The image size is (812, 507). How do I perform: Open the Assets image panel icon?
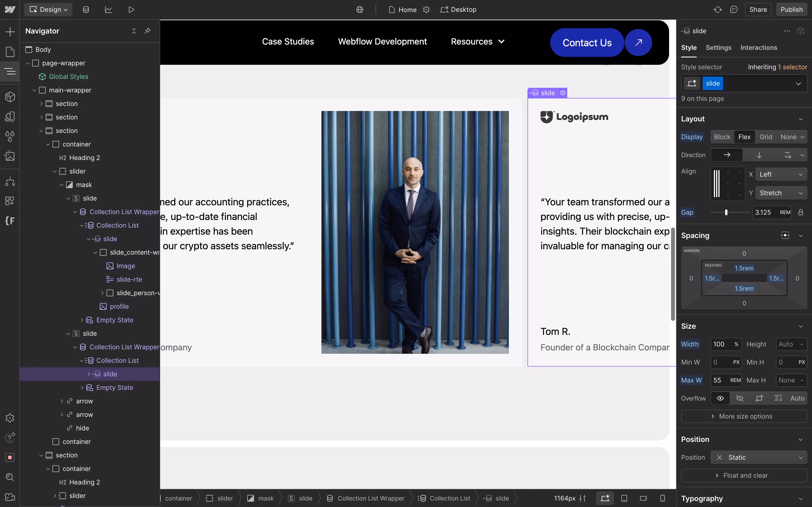(10, 156)
